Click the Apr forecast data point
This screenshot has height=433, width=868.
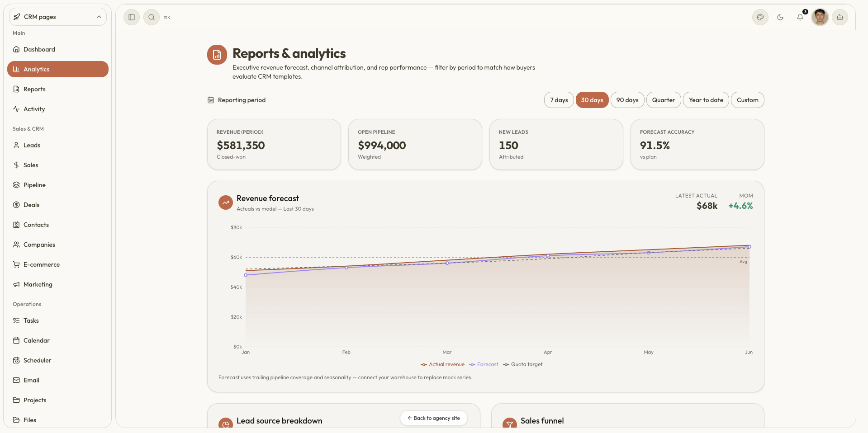pyautogui.click(x=548, y=256)
